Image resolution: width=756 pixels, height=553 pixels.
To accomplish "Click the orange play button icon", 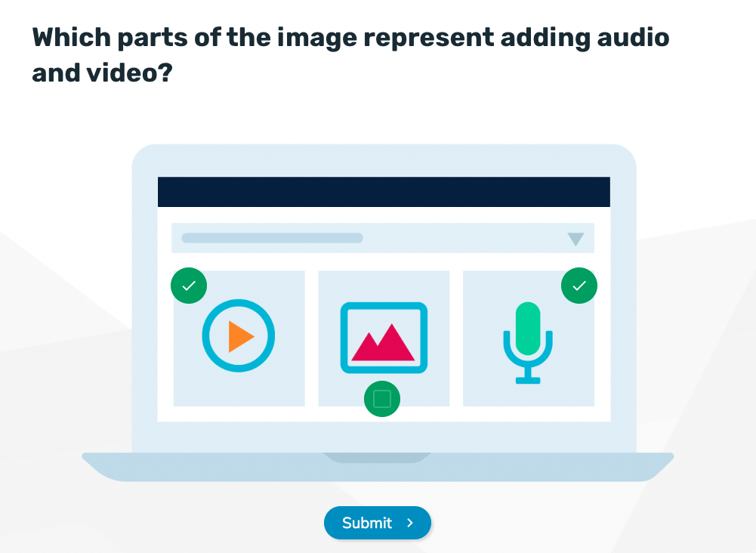I will click(x=239, y=335).
